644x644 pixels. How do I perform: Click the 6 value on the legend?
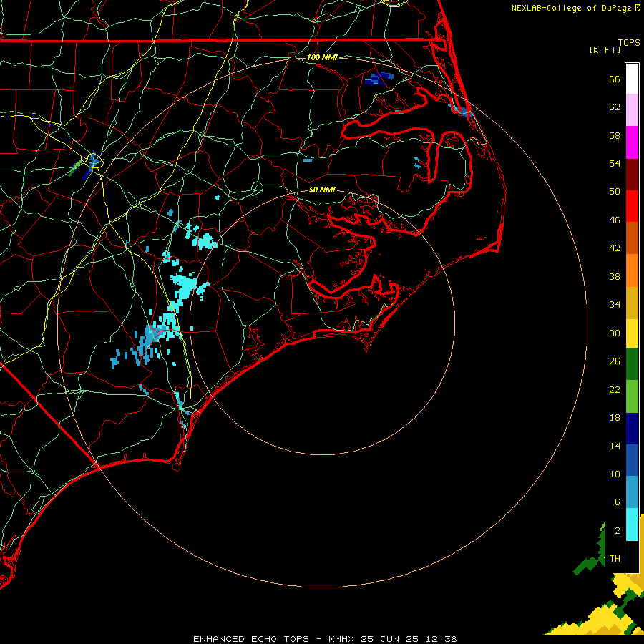point(618,502)
